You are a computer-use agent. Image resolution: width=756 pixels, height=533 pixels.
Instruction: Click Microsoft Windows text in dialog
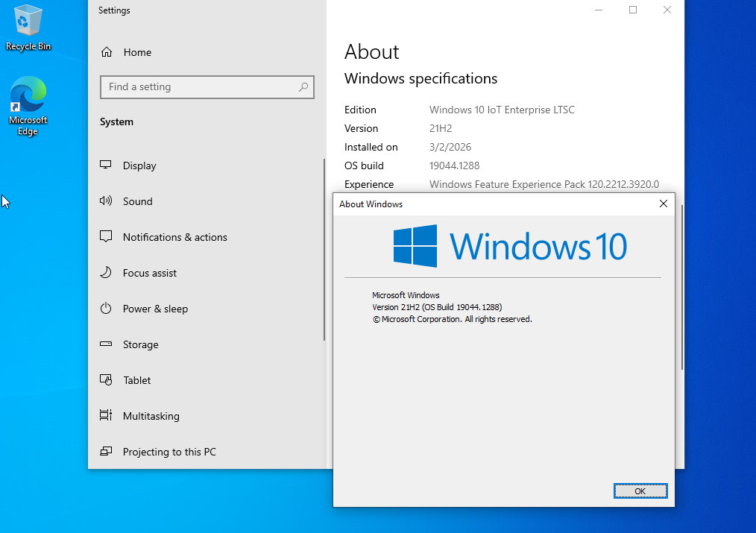coord(406,295)
